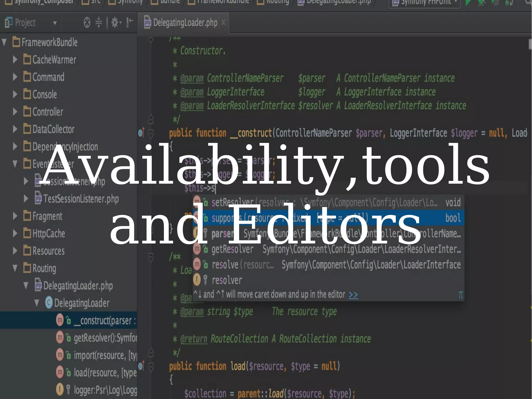The width and height of the screenshot is (532, 399).
Task: Click the >> link in completion hint
Action: 353,295
